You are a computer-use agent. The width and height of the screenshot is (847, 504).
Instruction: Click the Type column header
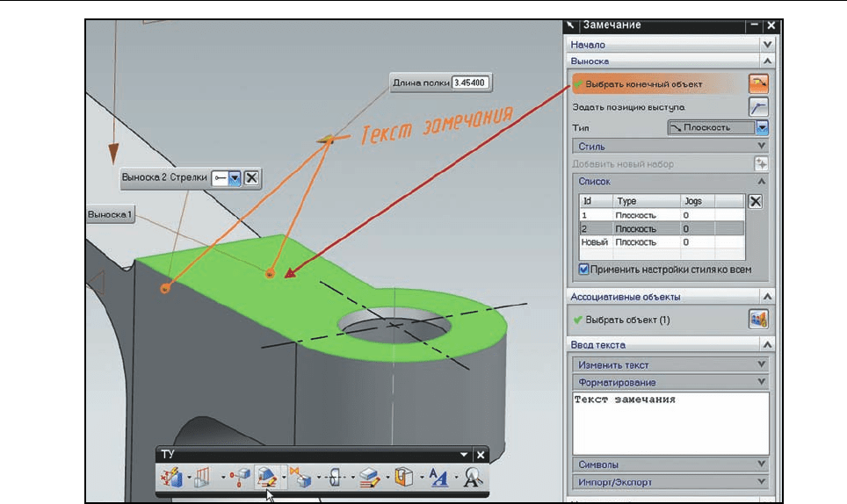pyautogui.click(x=647, y=201)
